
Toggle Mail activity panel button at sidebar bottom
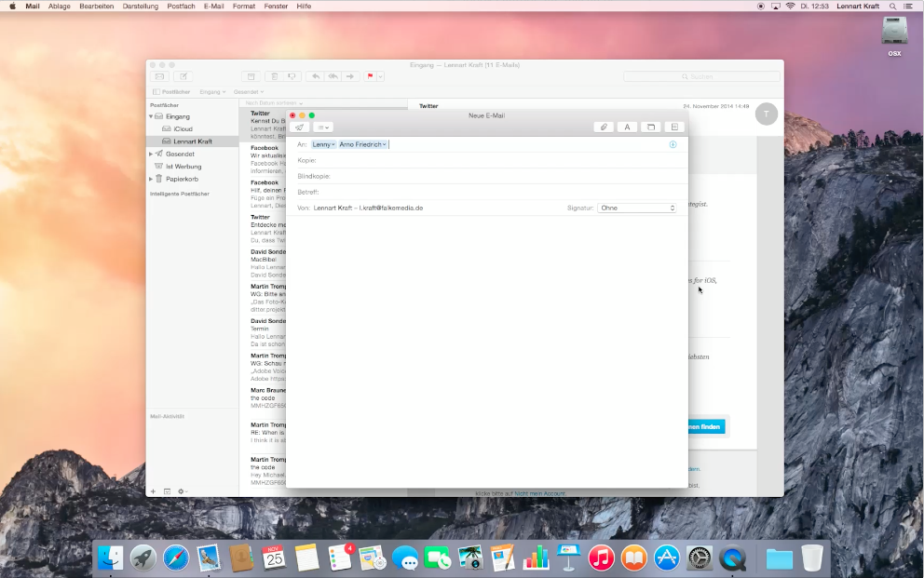[x=168, y=491]
